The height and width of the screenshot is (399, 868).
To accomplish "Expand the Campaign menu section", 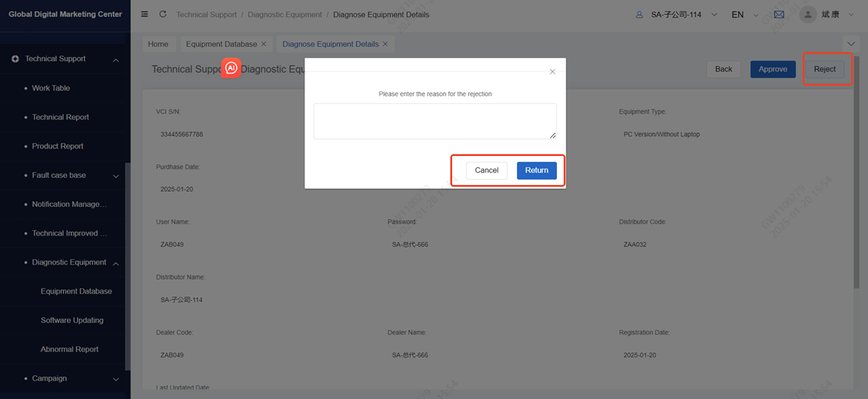I will [115, 379].
